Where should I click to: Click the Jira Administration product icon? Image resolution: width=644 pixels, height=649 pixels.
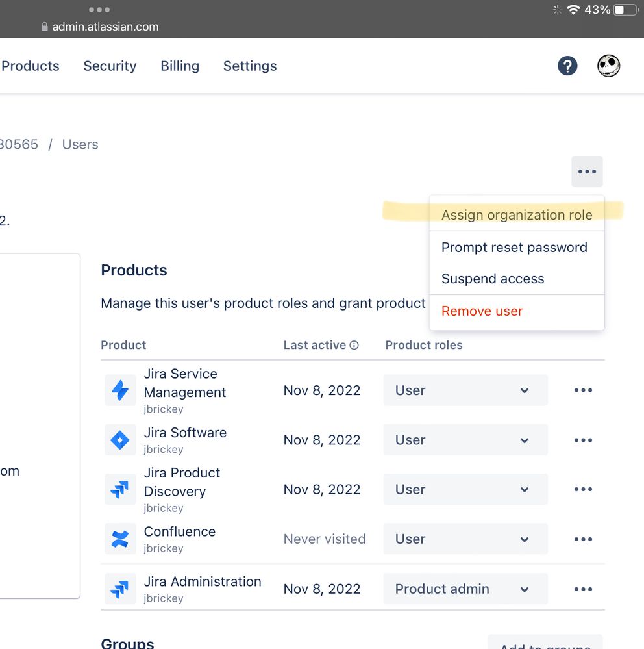120,589
